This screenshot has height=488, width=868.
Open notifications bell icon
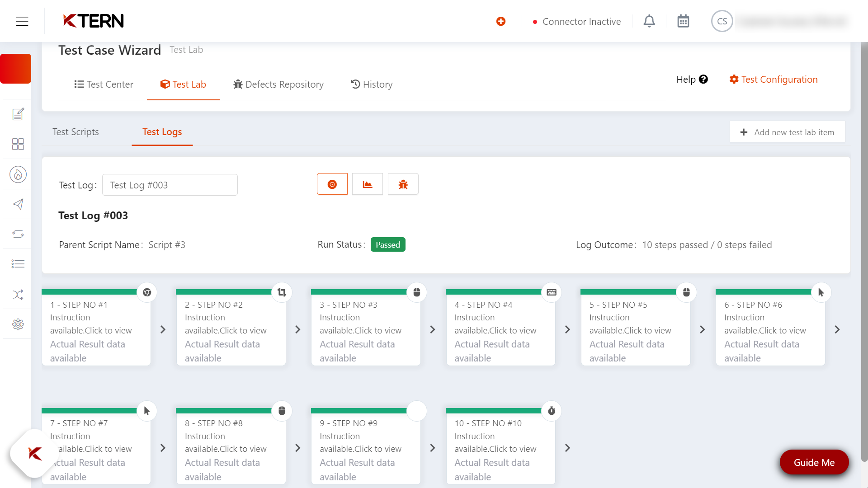(x=649, y=21)
